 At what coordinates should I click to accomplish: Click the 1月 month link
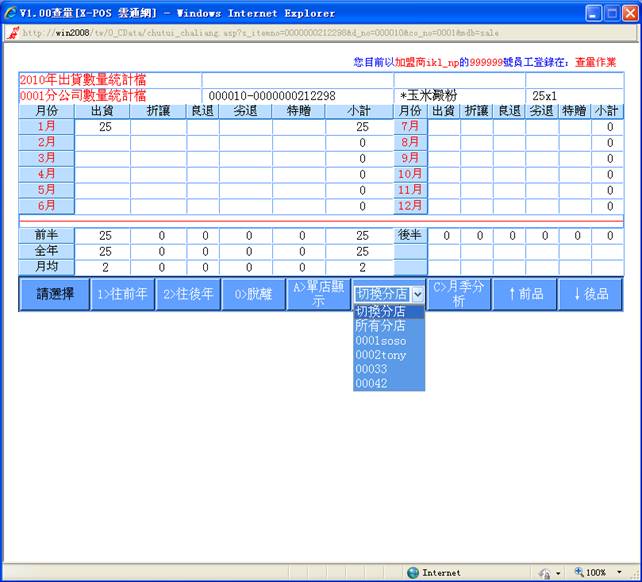pyautogui.click(x=46, y=127)
